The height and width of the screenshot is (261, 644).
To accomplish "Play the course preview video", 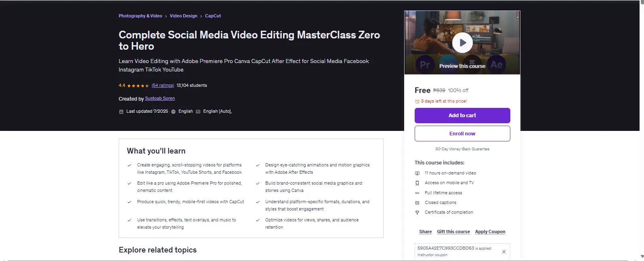I will [462, 42].
